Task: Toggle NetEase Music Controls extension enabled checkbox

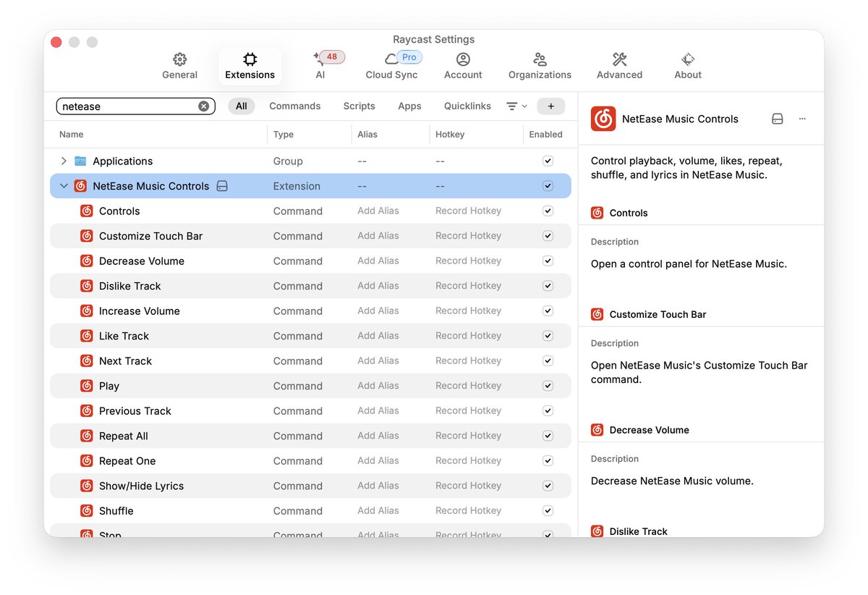Action: pyautogui.click(x=548, y=186)
